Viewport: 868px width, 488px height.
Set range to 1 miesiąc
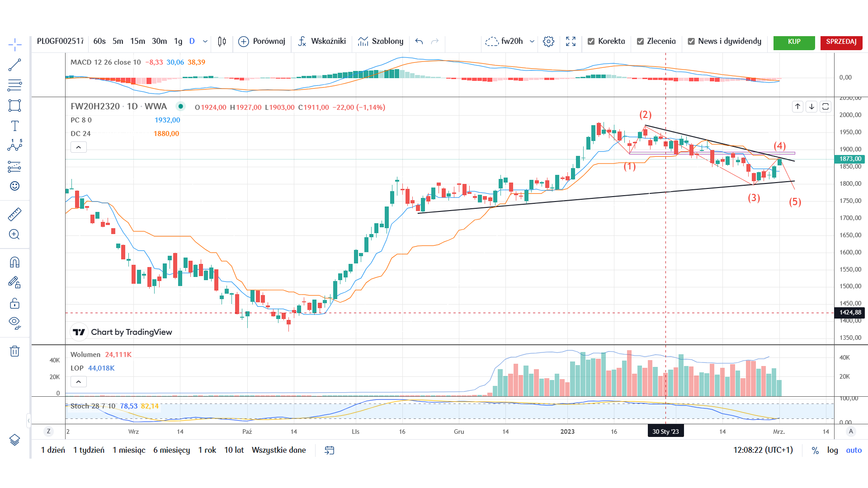coord(129,450)
